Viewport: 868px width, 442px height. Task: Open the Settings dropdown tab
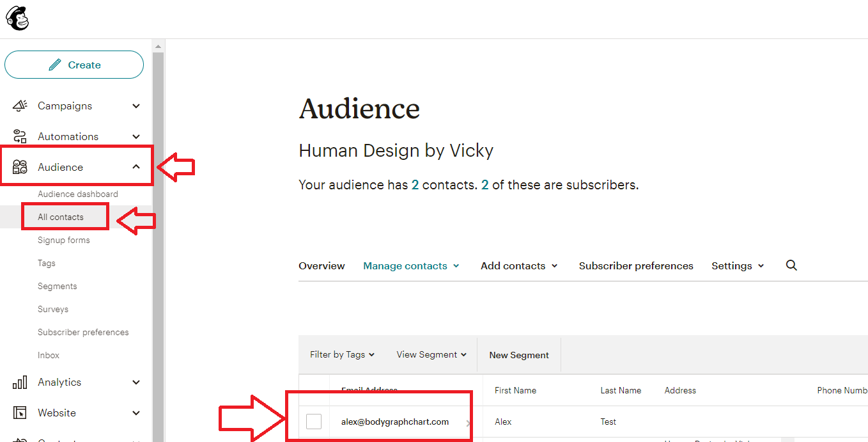click(738, 265)
